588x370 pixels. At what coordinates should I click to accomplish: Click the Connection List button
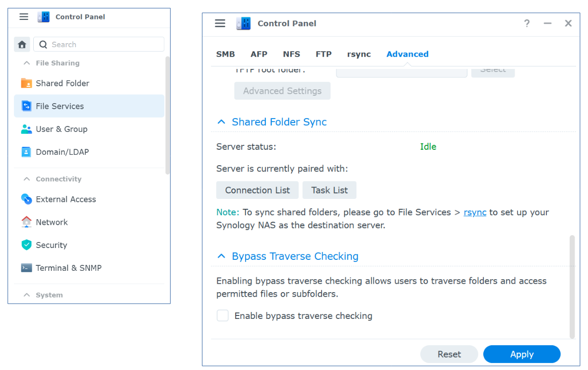257,190
